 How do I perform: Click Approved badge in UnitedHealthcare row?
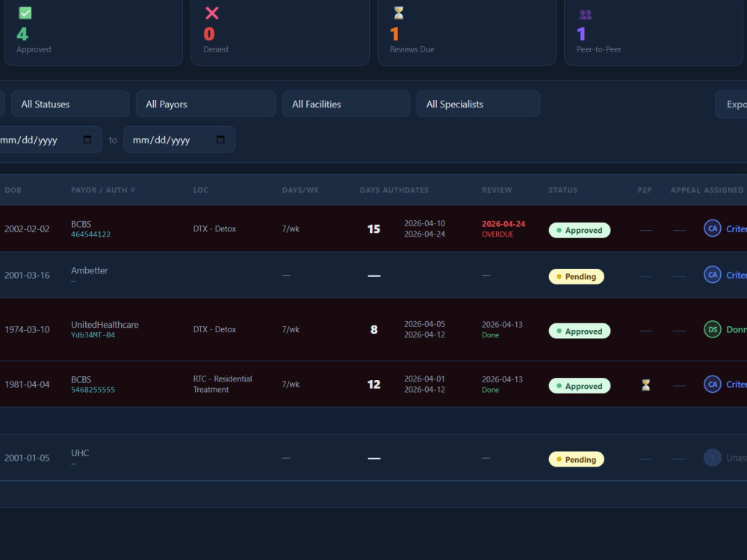pos(580,331)
